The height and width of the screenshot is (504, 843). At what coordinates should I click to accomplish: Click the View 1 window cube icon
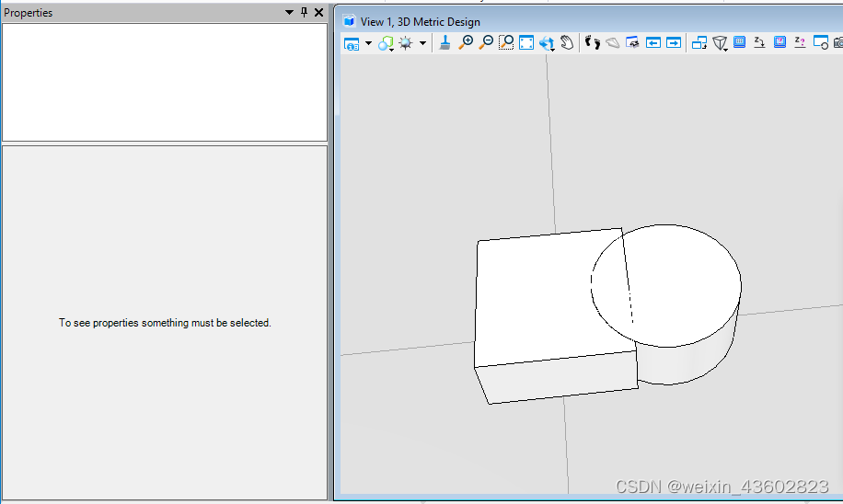click(350, 21)
